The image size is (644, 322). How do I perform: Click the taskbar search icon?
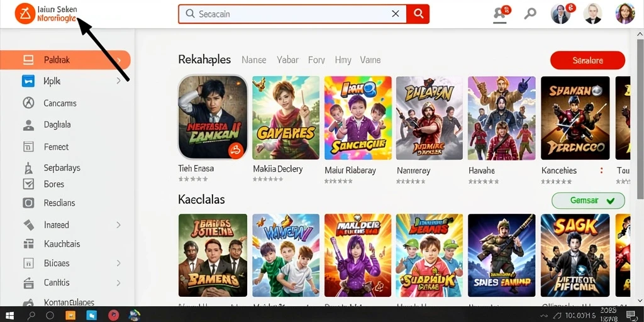[x=31, y=316]
